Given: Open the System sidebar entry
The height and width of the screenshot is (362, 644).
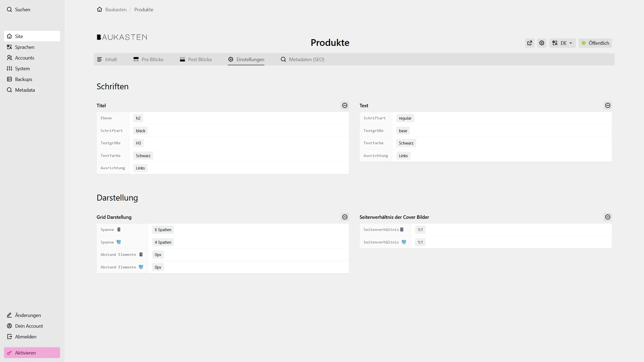Looking at the screenshot, I should (22, 68).
